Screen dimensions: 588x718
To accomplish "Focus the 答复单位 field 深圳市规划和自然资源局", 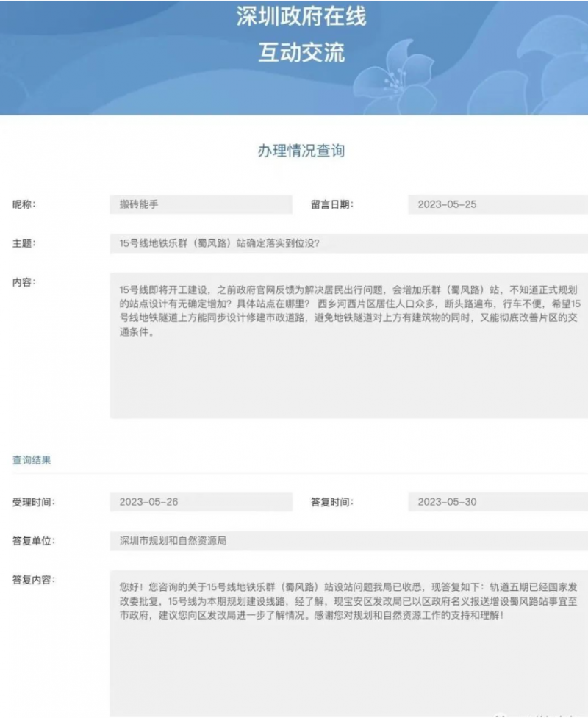I will click(x=348, y=541).
